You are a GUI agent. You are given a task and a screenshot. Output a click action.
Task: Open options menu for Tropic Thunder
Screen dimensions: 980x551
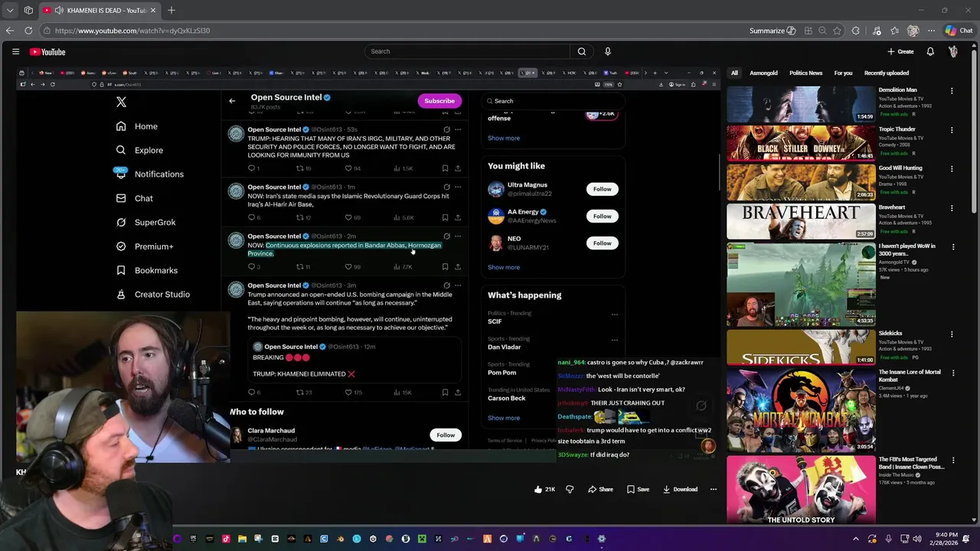click(x=952, y=130)
